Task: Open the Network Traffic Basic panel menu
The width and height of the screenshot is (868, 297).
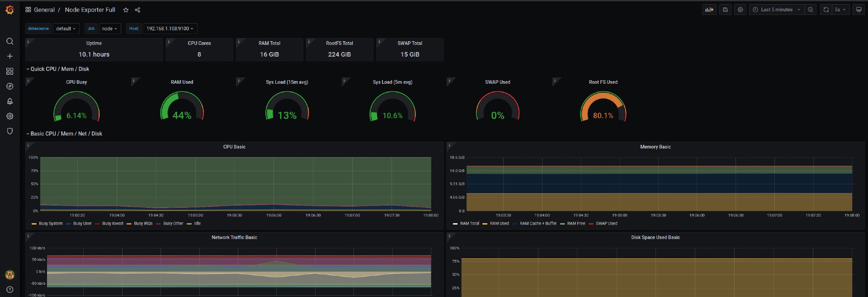Action: tap(234, 238)
